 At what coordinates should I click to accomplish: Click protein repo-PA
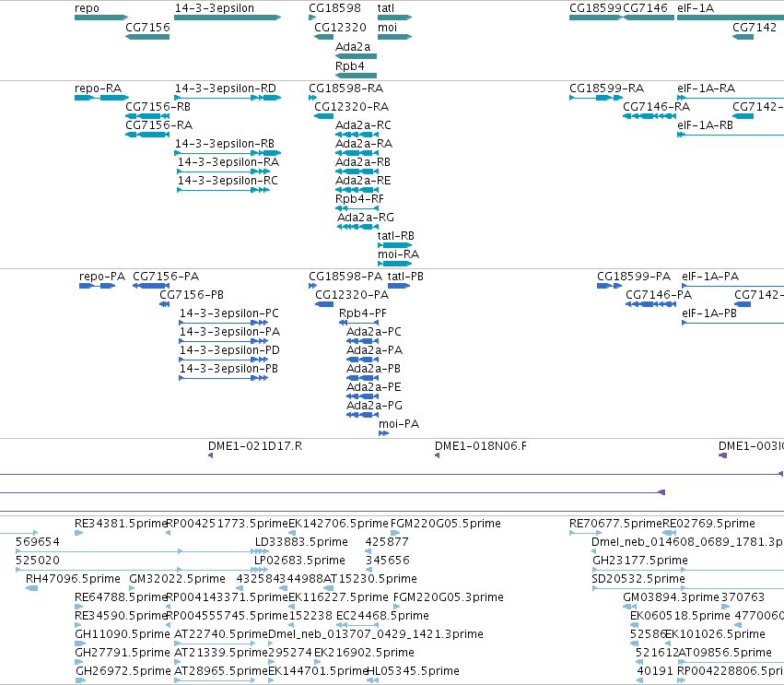point(98,286)
